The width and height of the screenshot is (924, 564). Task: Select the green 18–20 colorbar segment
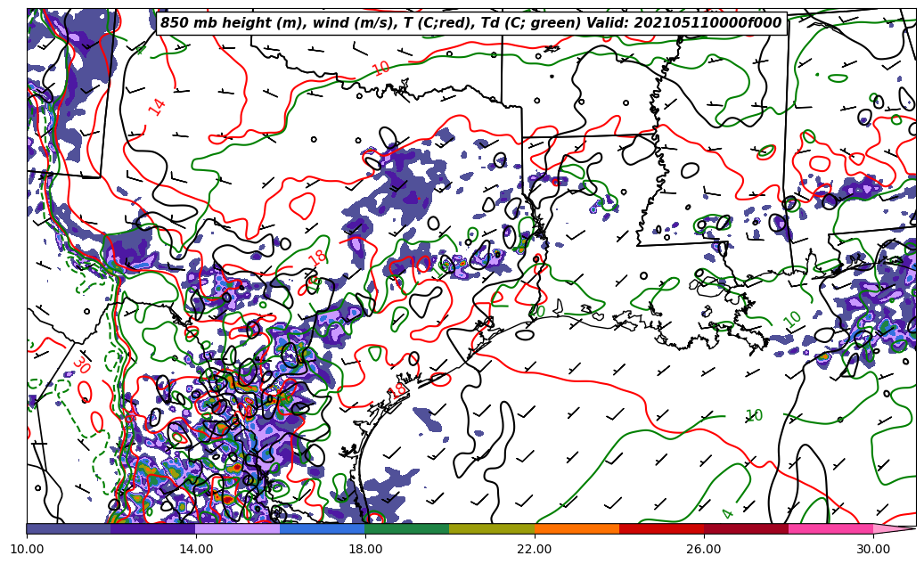[407, 528]
